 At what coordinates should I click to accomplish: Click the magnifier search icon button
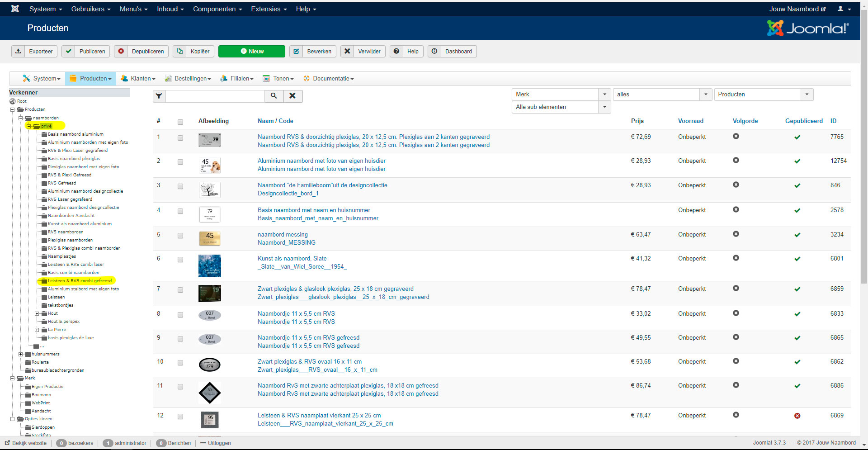[274, 96]
